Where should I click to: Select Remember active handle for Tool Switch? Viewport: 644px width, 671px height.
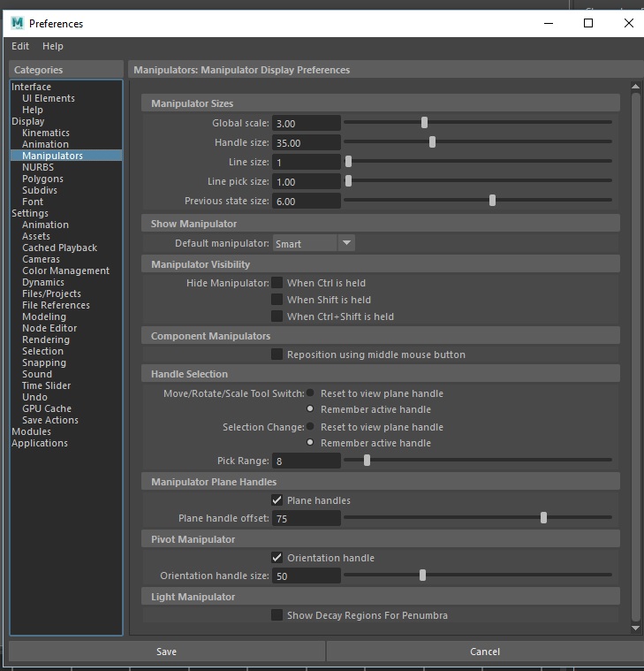(x=310, y=408)
